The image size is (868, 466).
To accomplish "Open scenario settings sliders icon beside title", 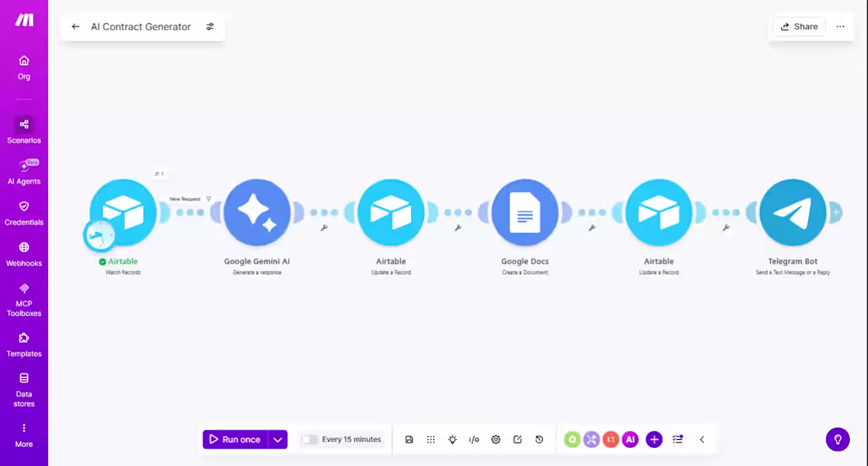I will coord(210,27).
